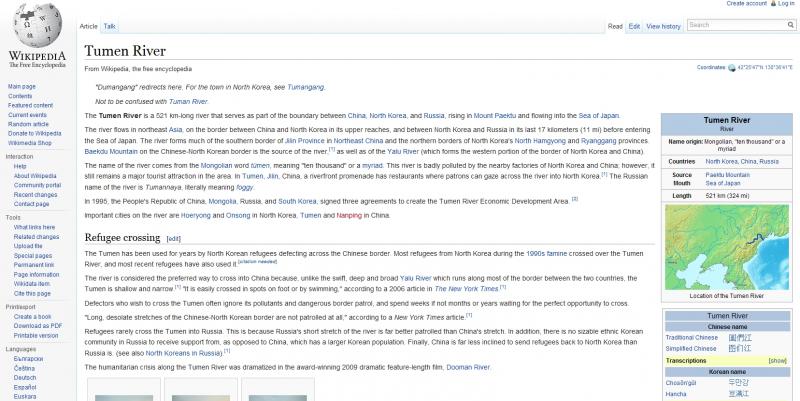
Task: Click the coordinates globe icon
Action: [x=732, y=68]
